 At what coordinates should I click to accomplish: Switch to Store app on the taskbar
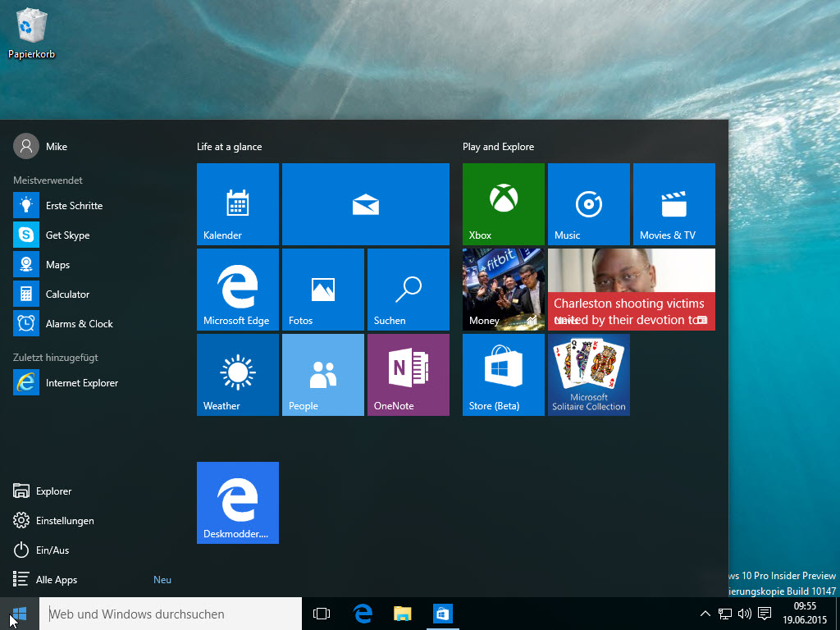click(442, 614)
